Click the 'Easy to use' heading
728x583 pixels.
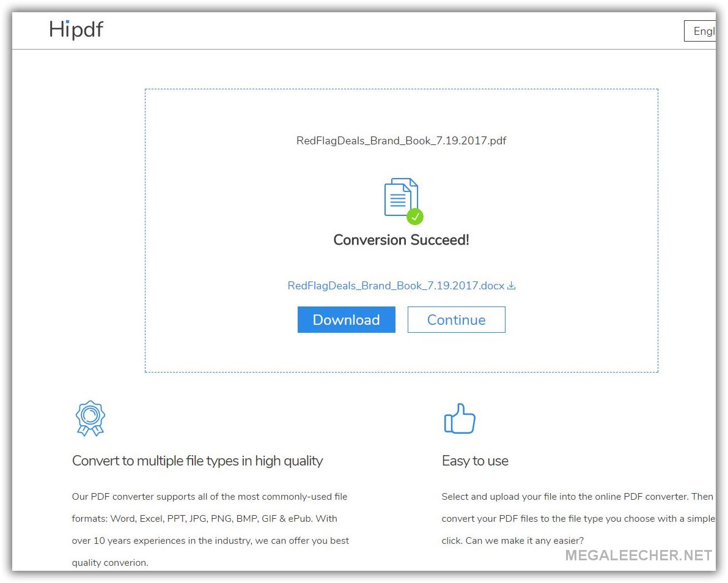point(475,461)
